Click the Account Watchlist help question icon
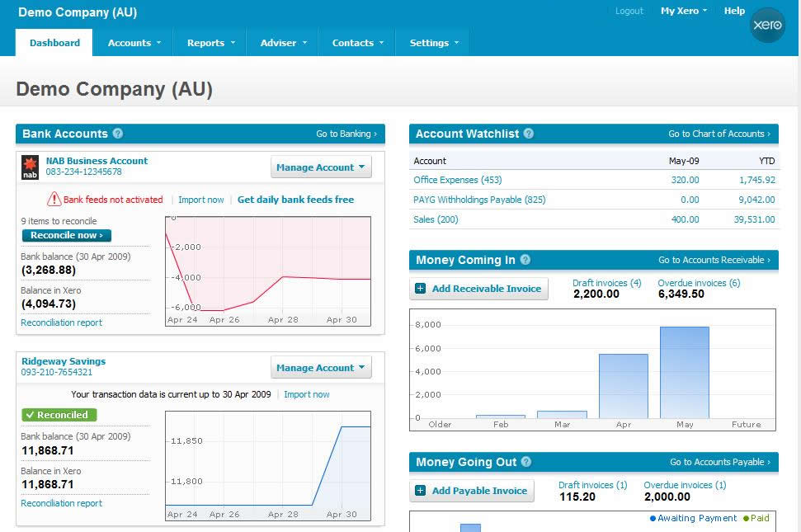The width and height of the screenshot is (801, 532). pyautogui.click(x=529, y=134)
